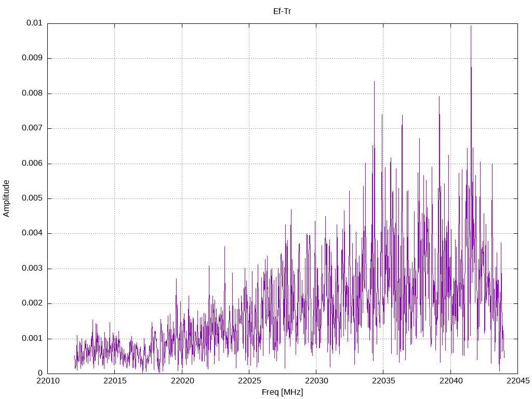
Task: Click the 0.005 y-axis tick label
Action: pos(32,198)
